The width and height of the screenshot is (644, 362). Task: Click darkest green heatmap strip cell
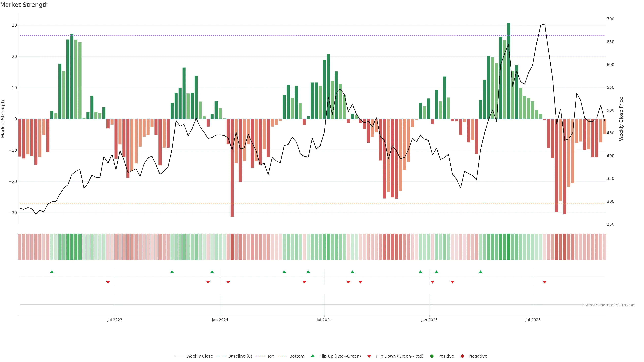(x=508, y=247)
